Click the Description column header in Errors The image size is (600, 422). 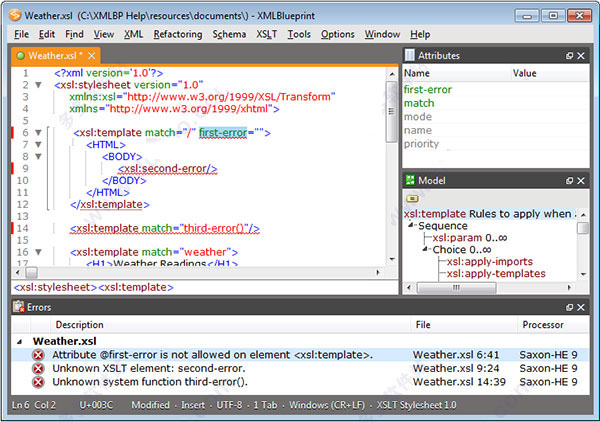(79, 325)
